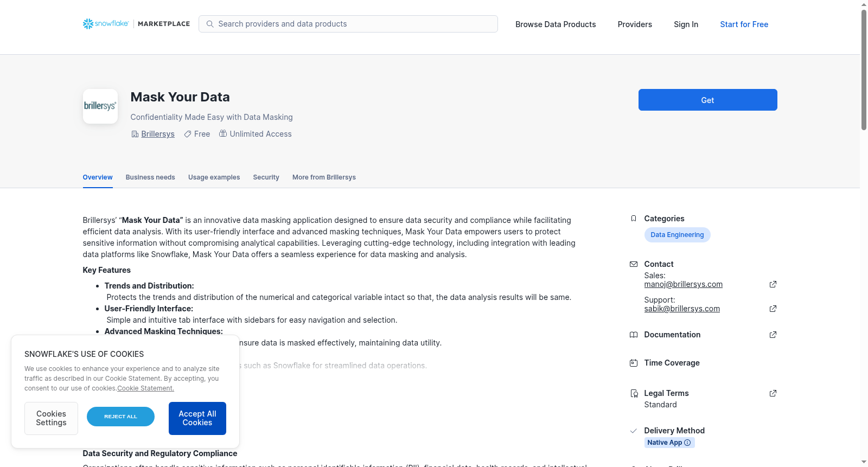This screenshot has height=467, width=868.
Task: Click the Categories bookmark icon
Action: [634, 219]
